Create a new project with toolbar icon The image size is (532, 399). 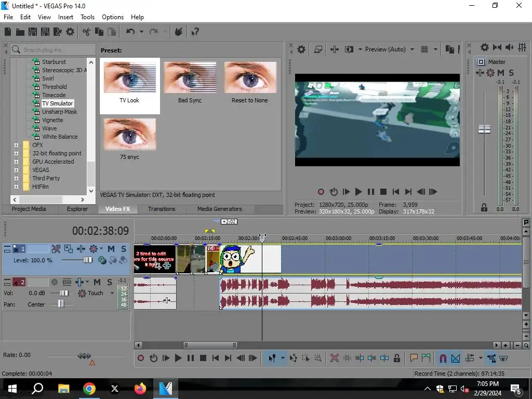pyautogui.click(x=8, y=32)
